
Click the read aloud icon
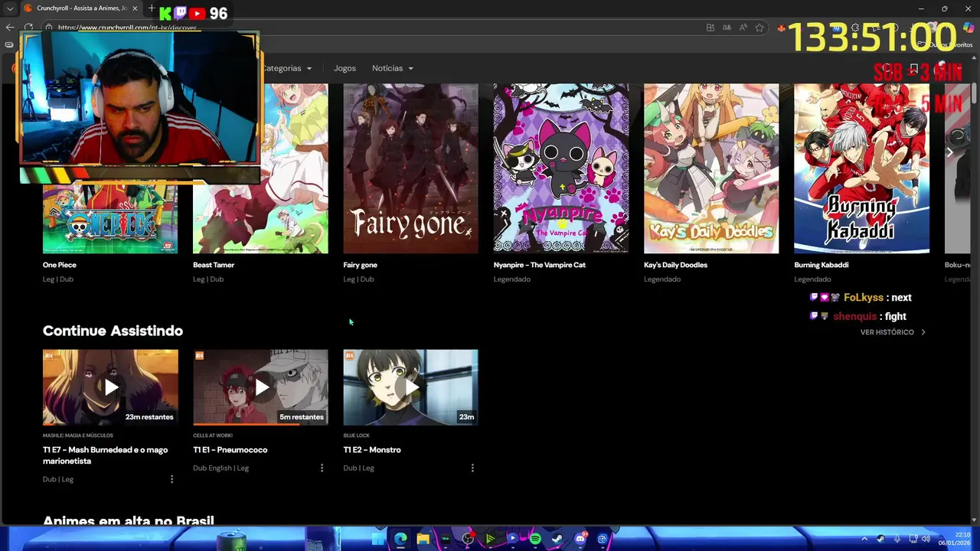[743, 28]
